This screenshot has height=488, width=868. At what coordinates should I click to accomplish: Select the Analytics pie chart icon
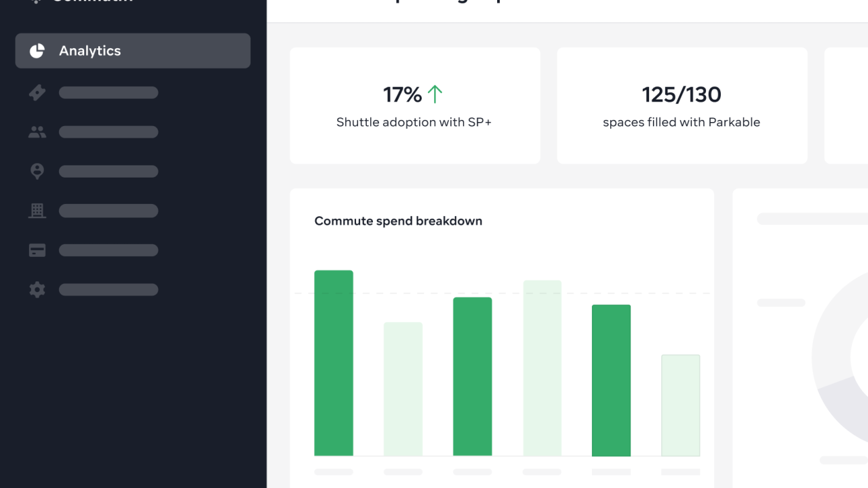click(x=37, y=50)
